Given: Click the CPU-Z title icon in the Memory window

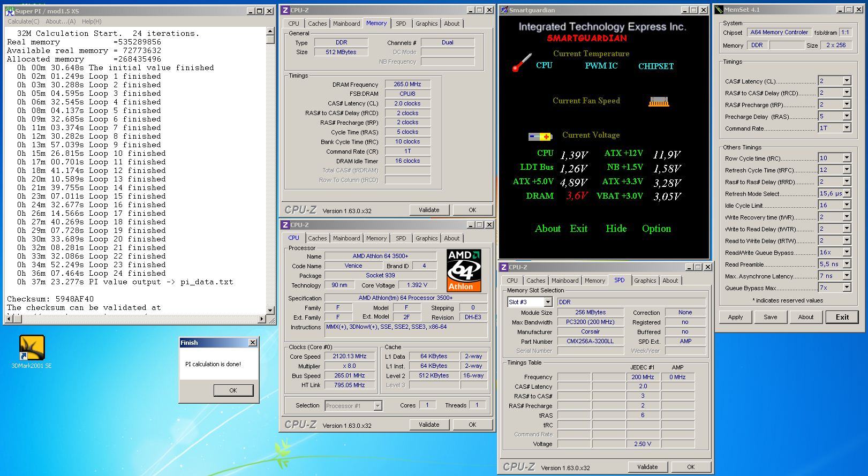Looking at the screenshot, I should (x=285, y=10).
